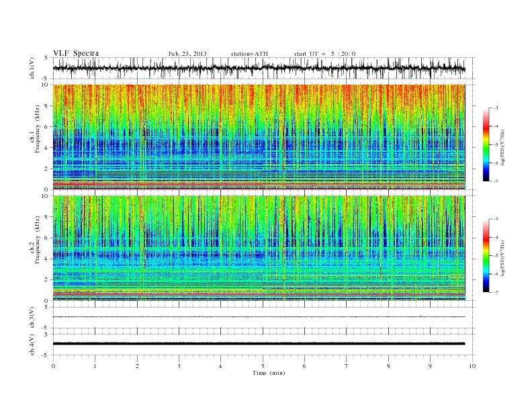Click the date "Feb. 23, 2013"
The image size is (532, 411).
pyautogui.click(x=187, y=54)
